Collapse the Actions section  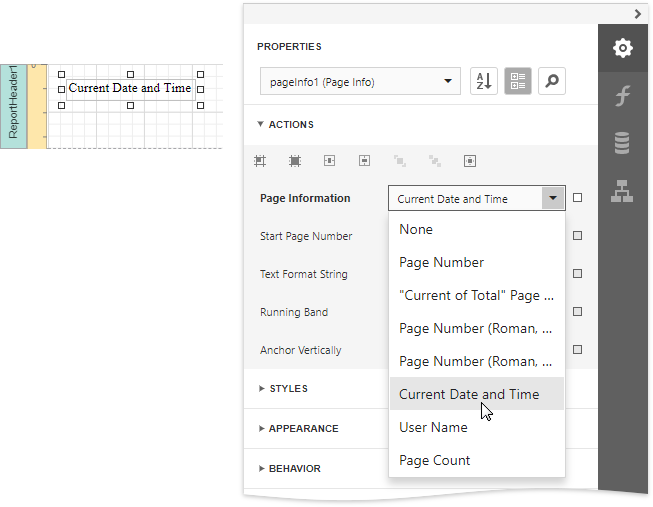(286, 125)
